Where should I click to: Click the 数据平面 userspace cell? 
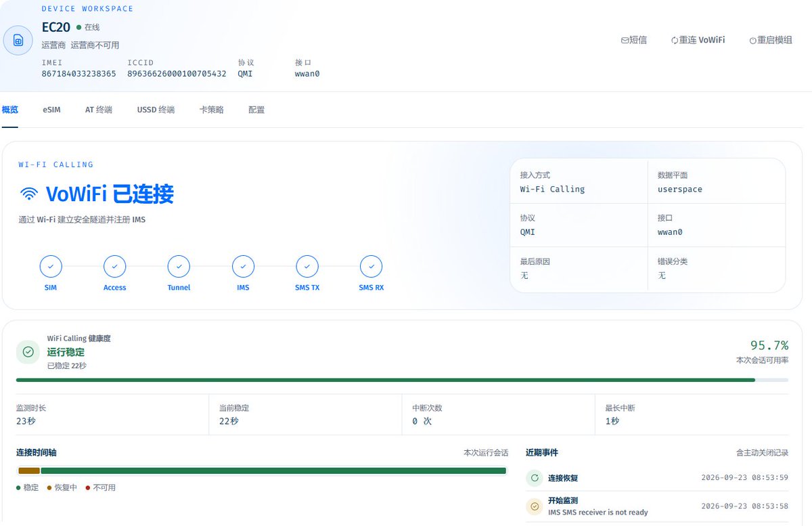click(x=717, y=181)
